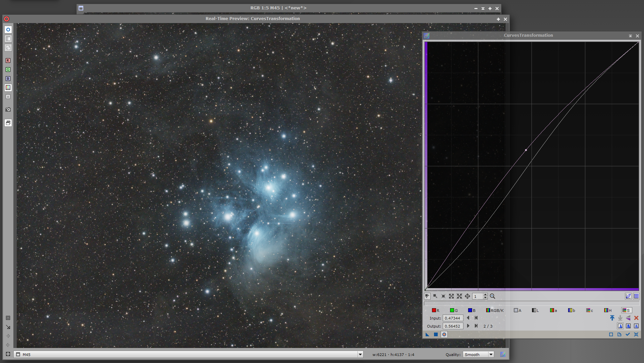
Task: Click the Input value field
Action: [x=453, y=318]
